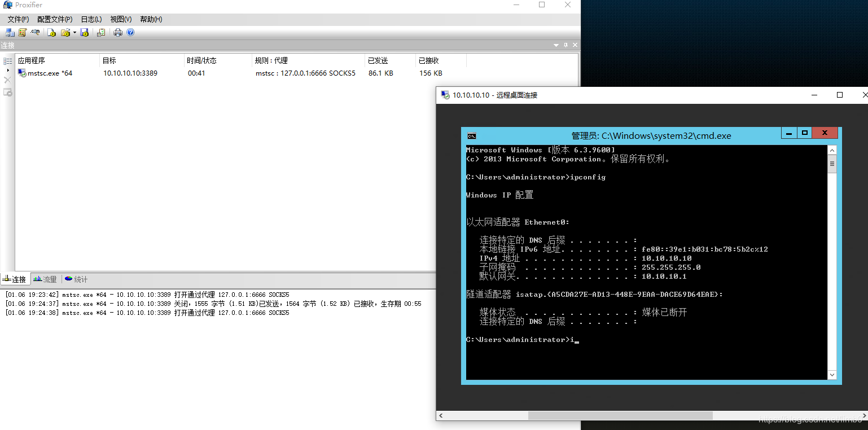Click IPv4 address 10.10.10.10 in cmd

[x=667, y=258]
